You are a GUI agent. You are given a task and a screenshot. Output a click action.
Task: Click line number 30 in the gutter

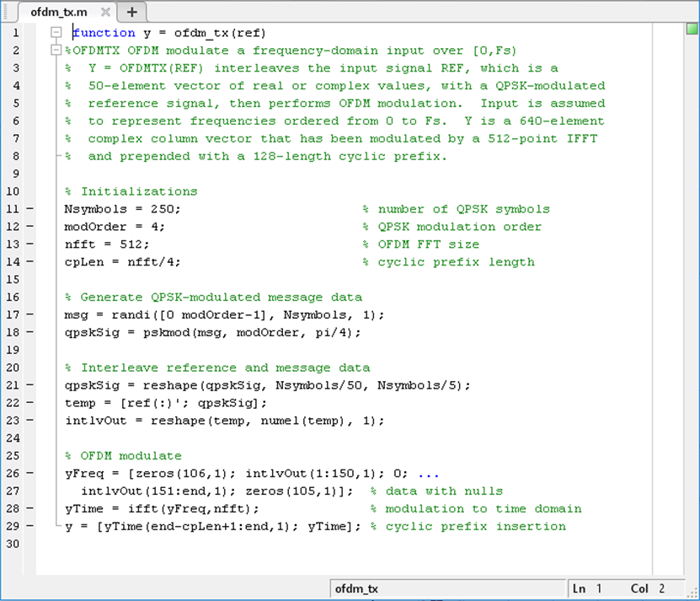tap(13, 544)
